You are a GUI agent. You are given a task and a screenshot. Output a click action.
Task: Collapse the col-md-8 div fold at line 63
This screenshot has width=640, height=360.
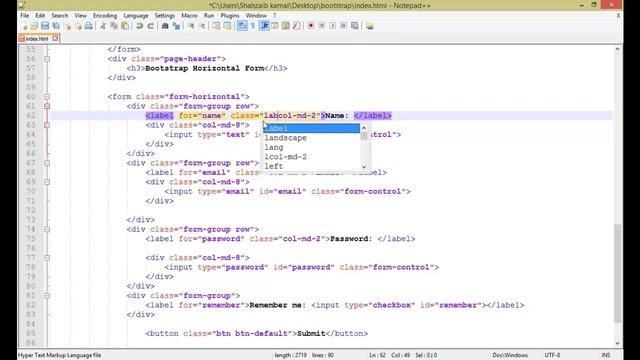pos(47,125)
